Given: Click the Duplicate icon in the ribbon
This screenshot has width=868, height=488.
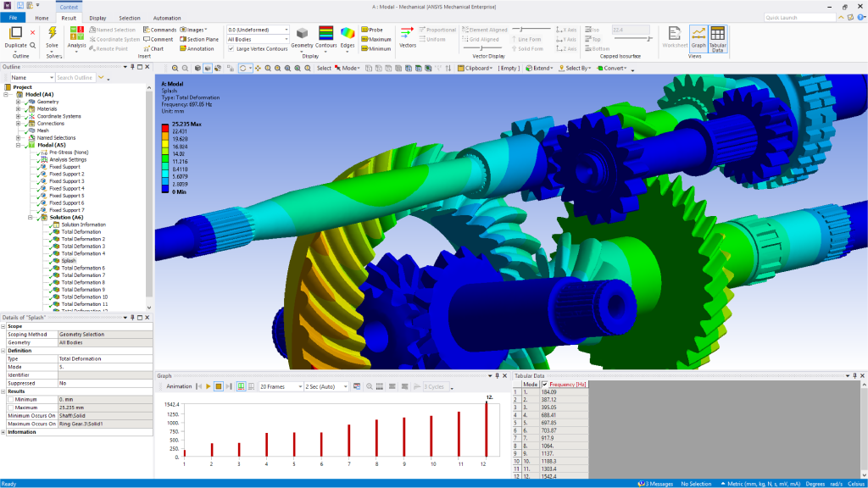Looking at the screenshot, I should pyautogui.click(x=15, y=33).
